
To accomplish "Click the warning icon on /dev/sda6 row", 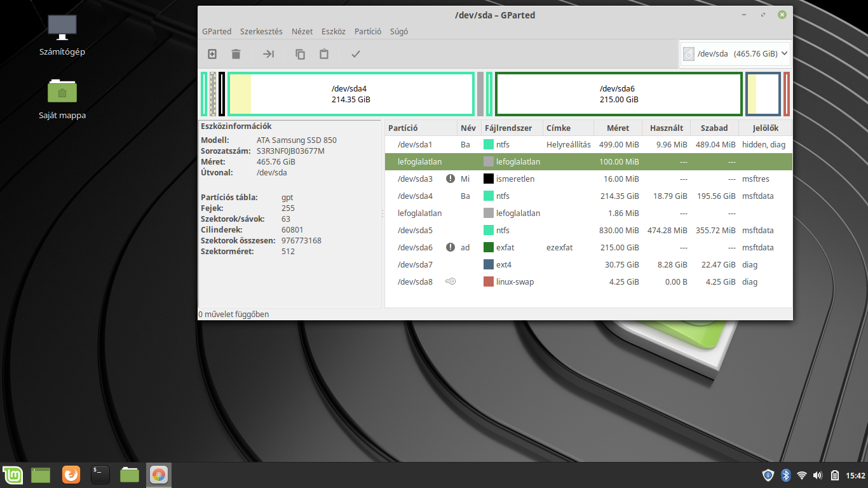I will (x=451, y=247).
